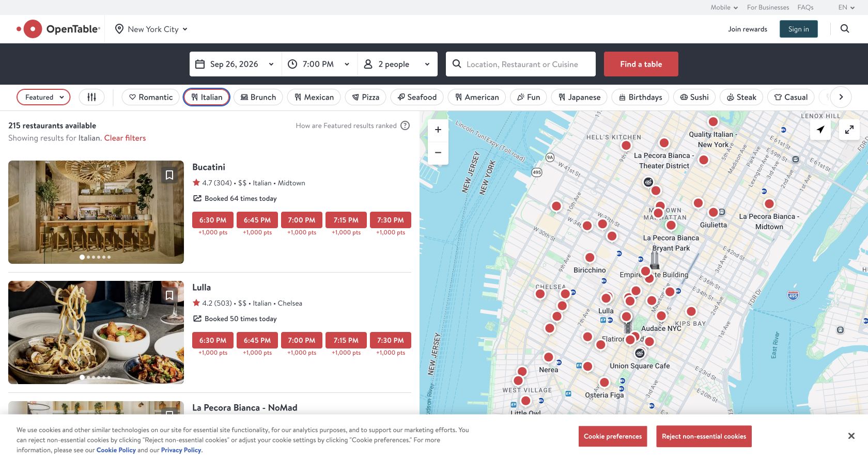This screenshot has width=868, height=460.
Task: Center map on my current location
Action: point(820,130)
